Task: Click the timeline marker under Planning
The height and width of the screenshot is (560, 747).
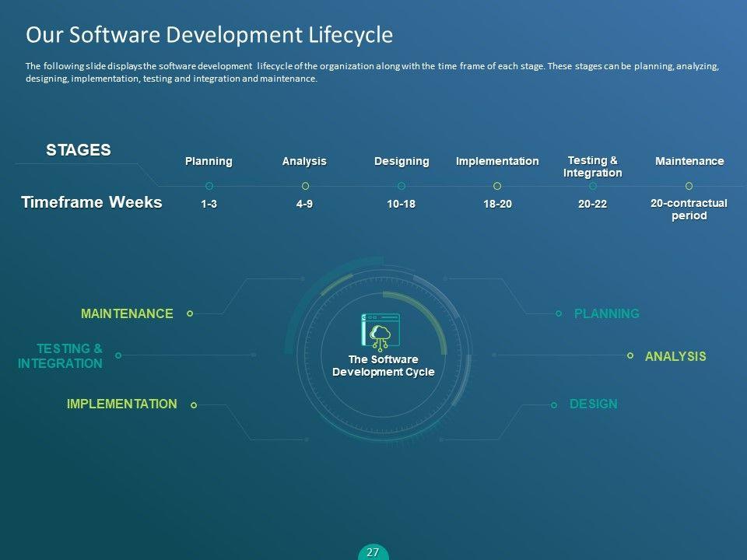Action: tap(209, 186)
